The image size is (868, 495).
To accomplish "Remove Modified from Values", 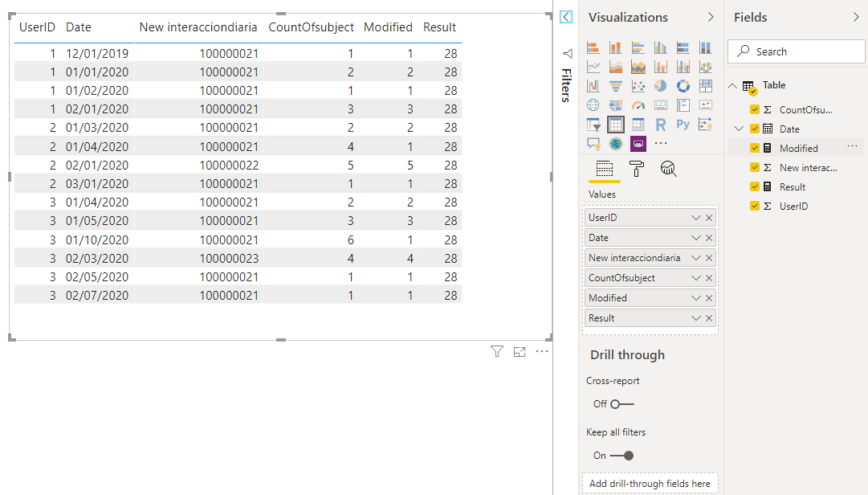I will (x=709, y=298).
